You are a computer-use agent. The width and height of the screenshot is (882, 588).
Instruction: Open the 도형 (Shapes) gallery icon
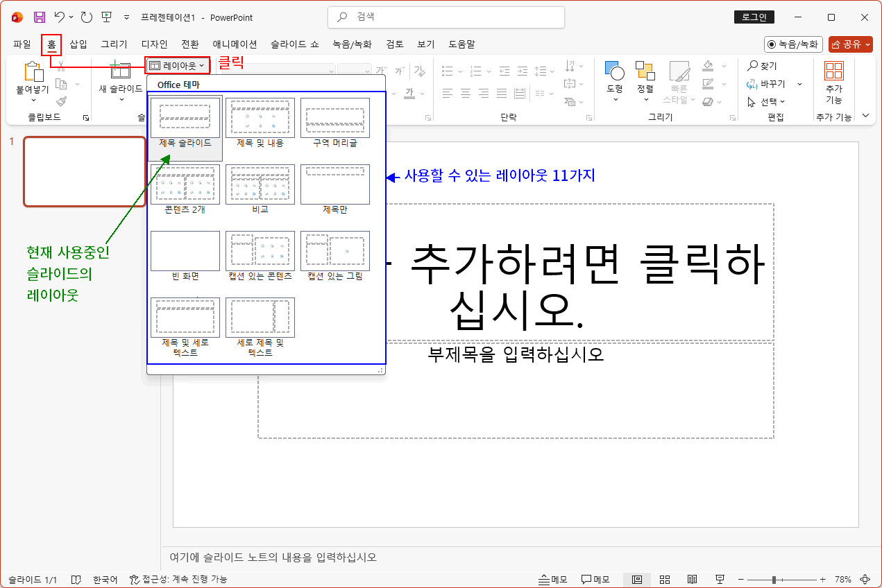(x=614, y=78)
